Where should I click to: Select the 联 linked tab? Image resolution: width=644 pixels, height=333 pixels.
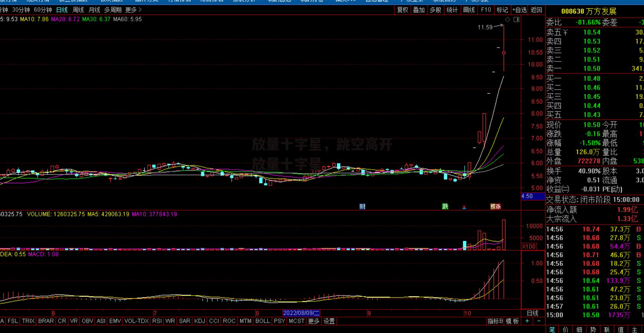[607, 330]
